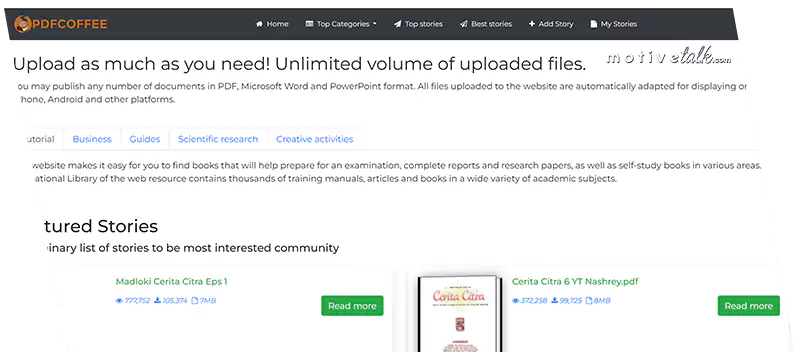Switch to the Guides tab

[145, 139]
